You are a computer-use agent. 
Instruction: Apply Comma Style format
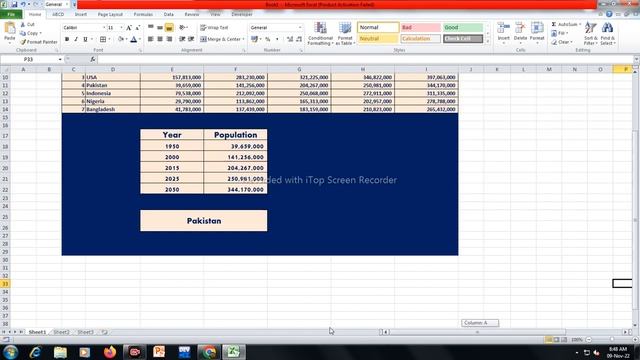point(277,39)
